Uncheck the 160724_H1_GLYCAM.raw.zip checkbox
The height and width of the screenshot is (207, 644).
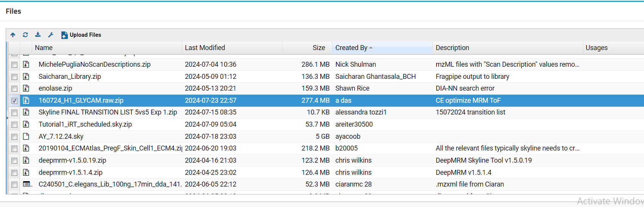(14, 101)
